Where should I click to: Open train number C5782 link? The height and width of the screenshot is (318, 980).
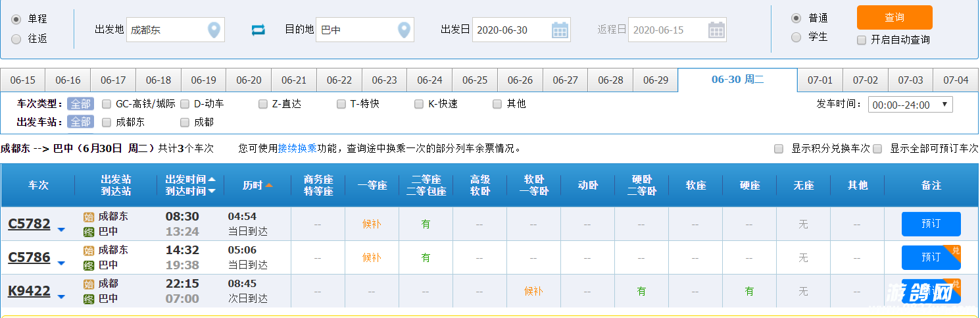[x=29, y=224]
